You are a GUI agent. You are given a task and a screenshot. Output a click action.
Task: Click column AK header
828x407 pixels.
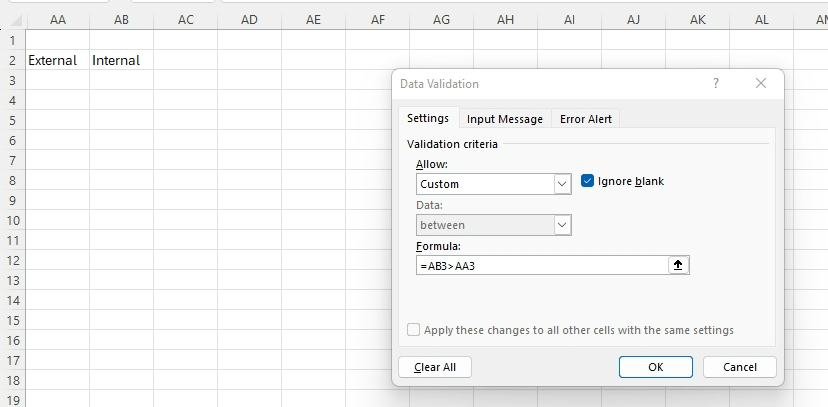point(697,19)
